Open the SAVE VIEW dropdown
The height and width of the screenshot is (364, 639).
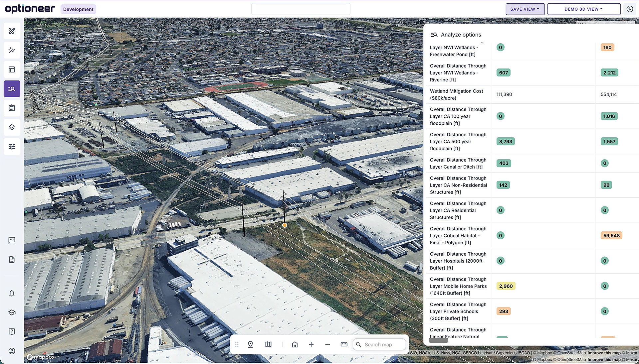pyautogui.click(x=525, y=9)
